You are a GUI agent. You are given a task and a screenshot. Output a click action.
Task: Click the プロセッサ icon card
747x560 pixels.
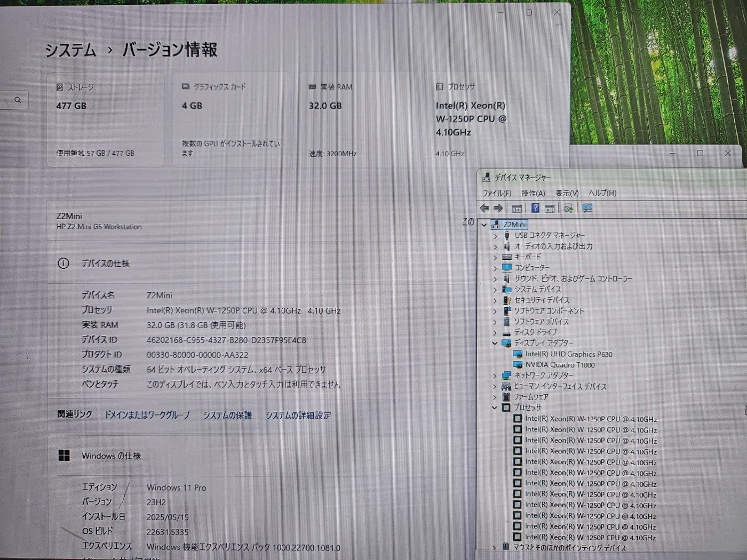click(439, 86)
